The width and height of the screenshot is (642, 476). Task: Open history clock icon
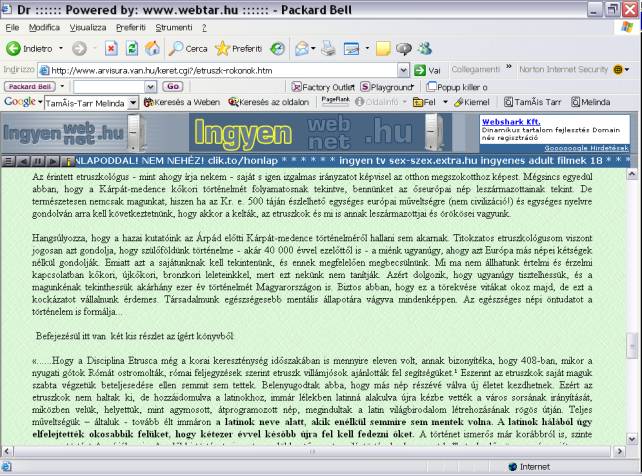(278, 49)
